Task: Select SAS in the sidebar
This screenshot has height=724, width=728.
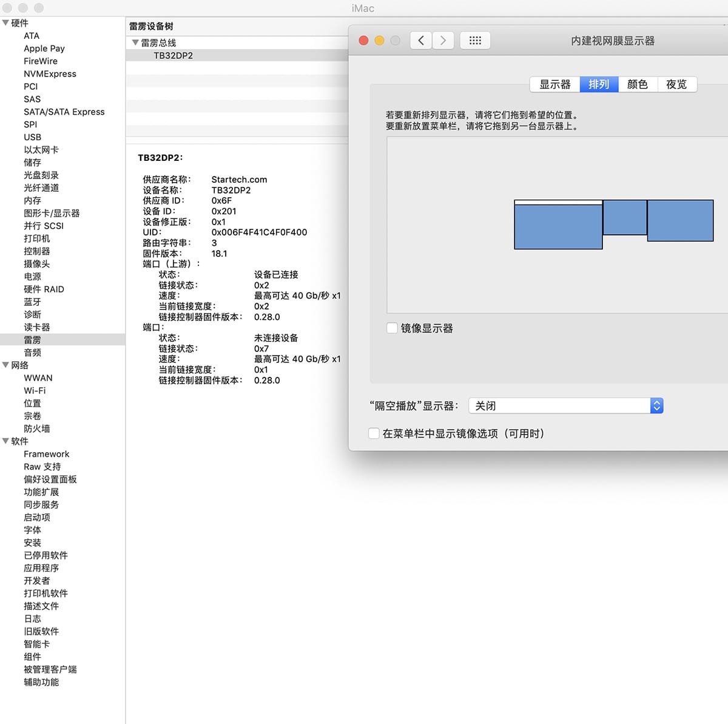Action: 32,100
